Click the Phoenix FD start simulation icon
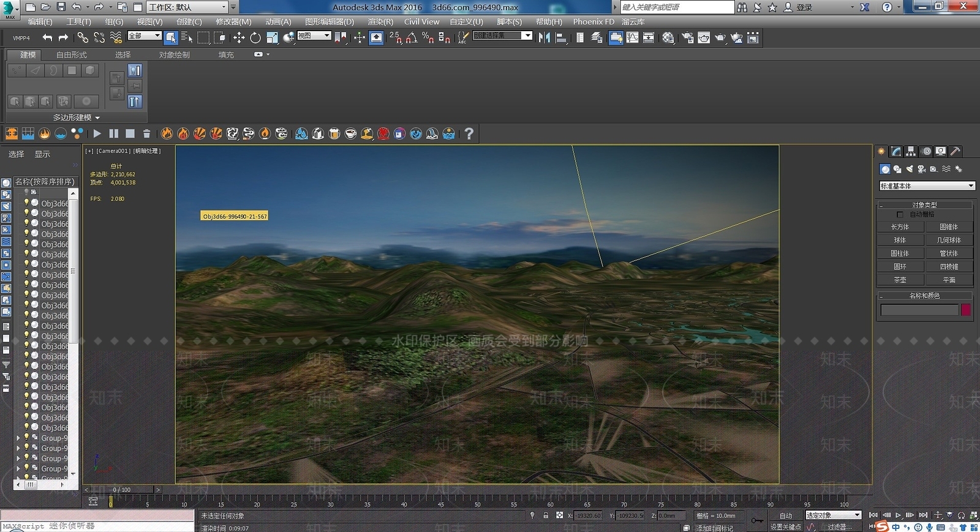 97,133
